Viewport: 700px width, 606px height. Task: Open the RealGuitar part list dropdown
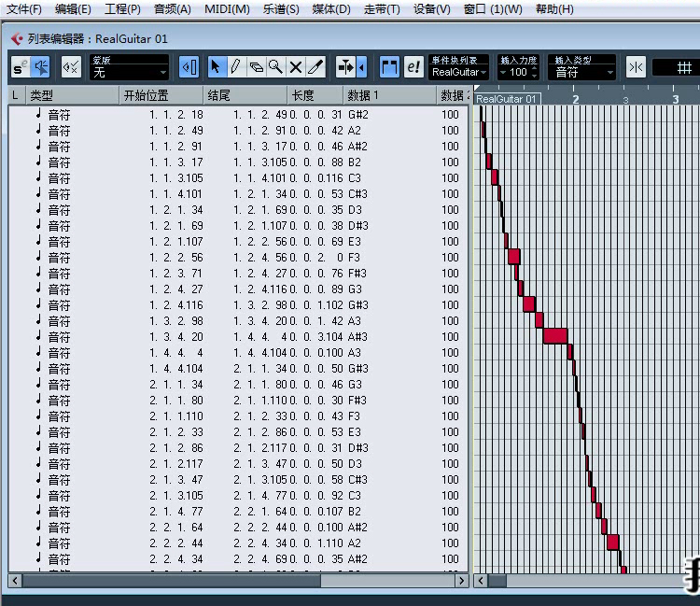point(459,72)
